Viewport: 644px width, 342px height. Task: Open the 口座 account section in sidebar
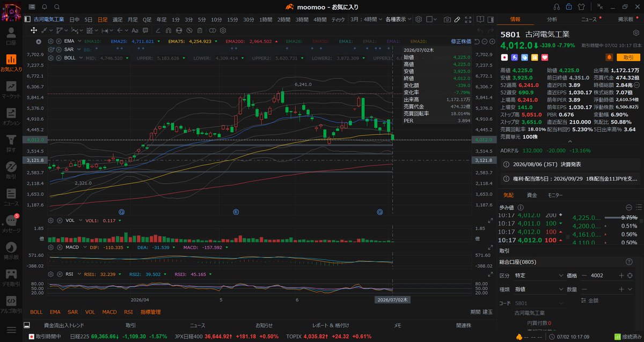(x=11, y=36)
